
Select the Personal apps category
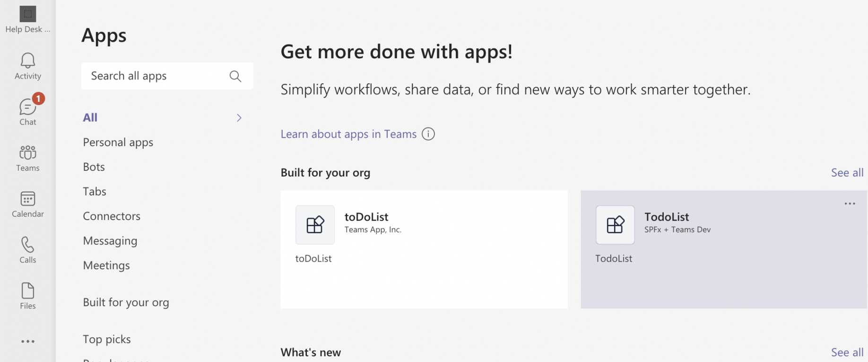[x=118, y=142]
